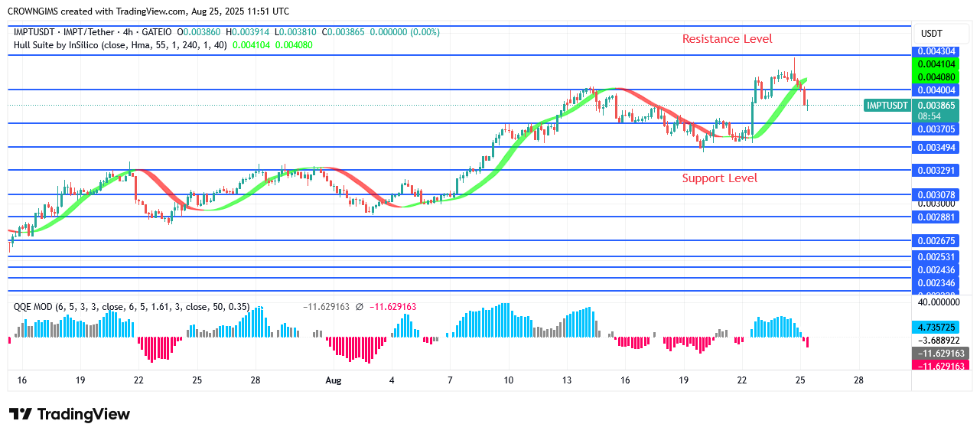Click the 13 date label on time axis
This screenshot has width=980, height=437.
click(567, 380)
